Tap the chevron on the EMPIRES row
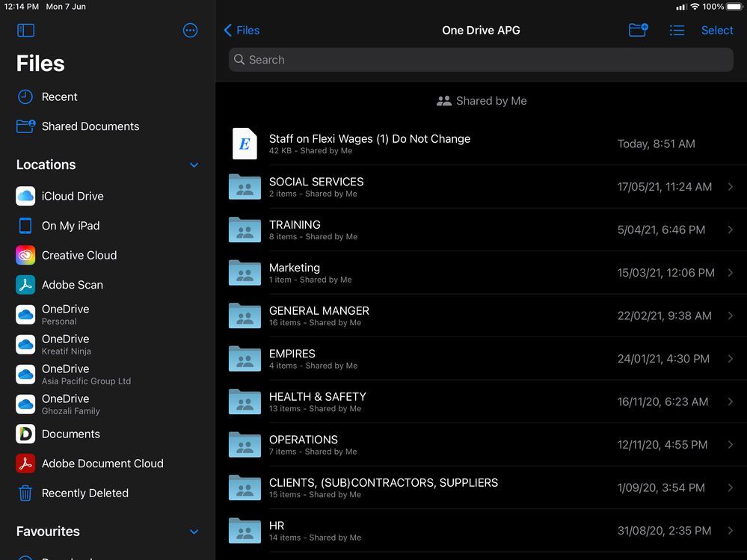The width and height of the screenshot is (747, 560). click(x=731, y=359)
